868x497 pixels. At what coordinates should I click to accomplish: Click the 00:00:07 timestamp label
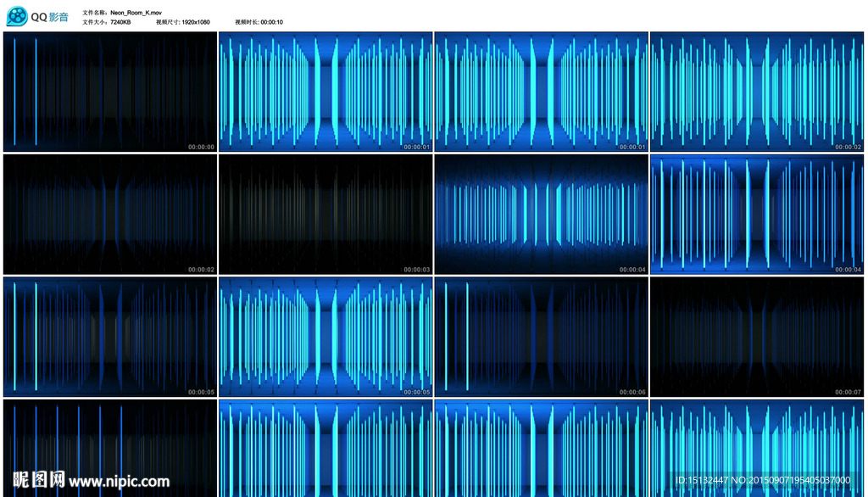(848, 392)
